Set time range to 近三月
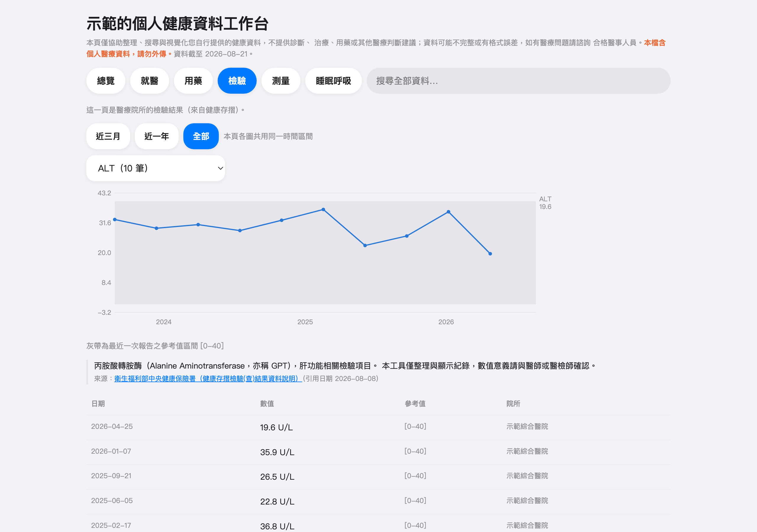Viewport: 757px width, 532px height. click(108, 136)
